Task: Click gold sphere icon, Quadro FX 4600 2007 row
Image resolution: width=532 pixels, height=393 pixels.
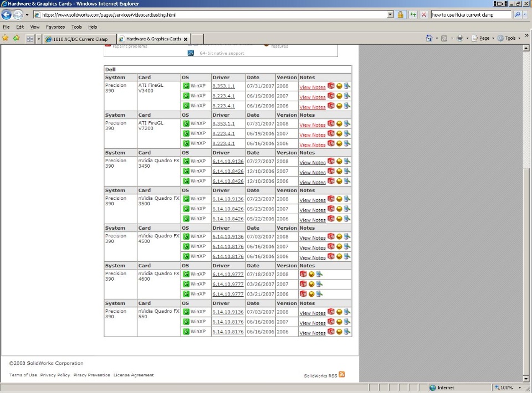Action: click(x=311, y=285)
